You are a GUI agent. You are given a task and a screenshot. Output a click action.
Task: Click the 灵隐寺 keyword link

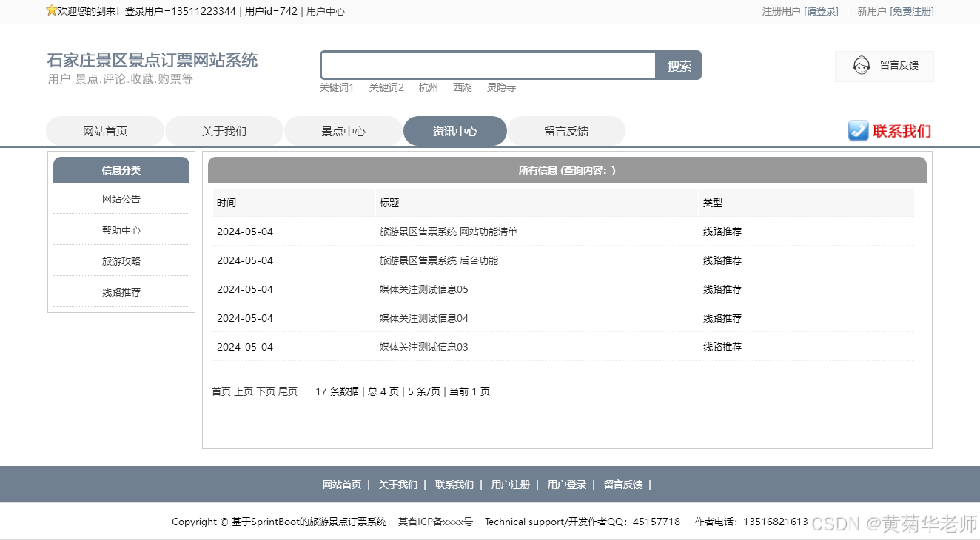click(501, 87)
